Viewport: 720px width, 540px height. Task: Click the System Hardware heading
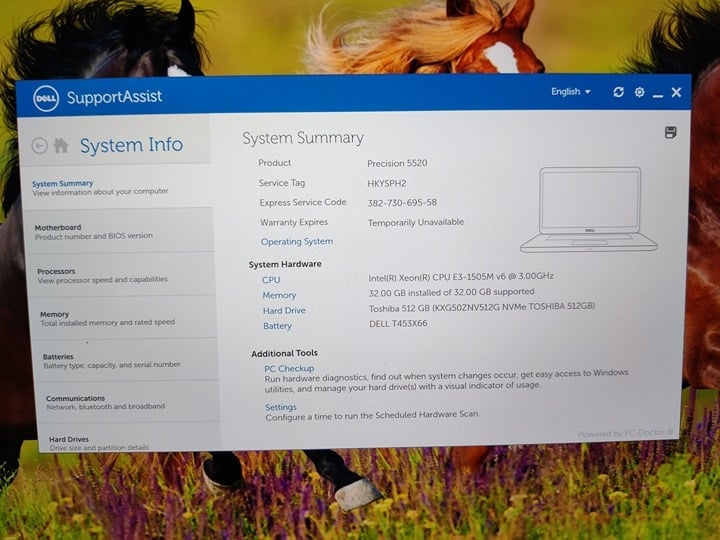tap(285, 264)
